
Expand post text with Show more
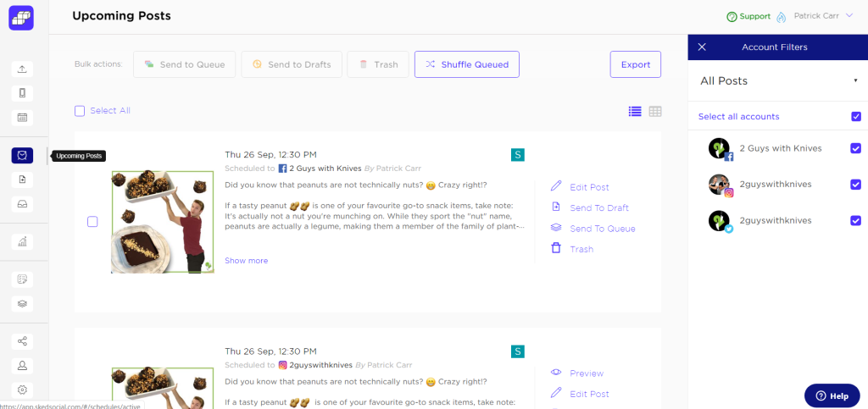pos(246,261)
